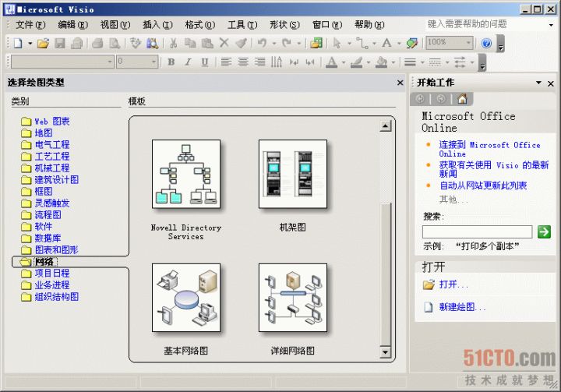
Task: Click the Delete X icon
Action: (x=224, y=43)
